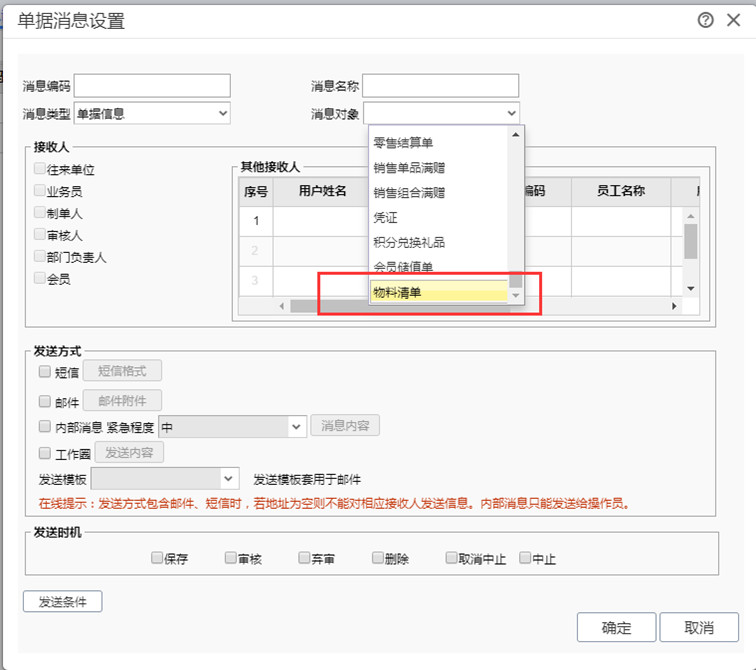Choose 零售结算单 in dropdown list

click(438, 143)
